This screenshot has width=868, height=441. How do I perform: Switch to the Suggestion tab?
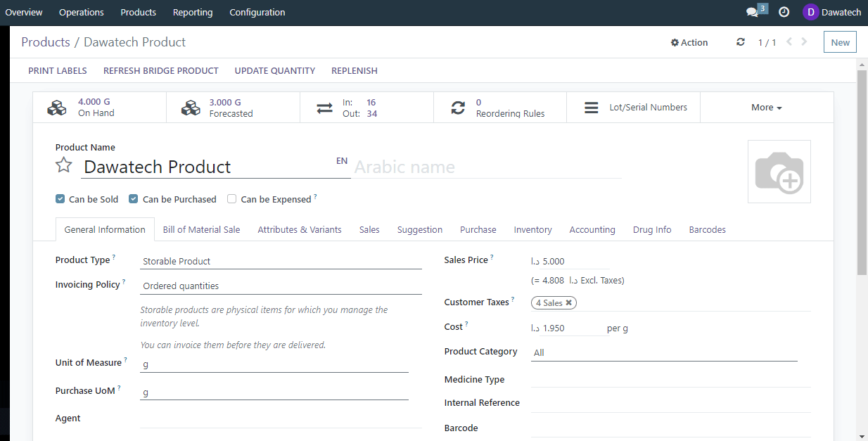(420, 229)
